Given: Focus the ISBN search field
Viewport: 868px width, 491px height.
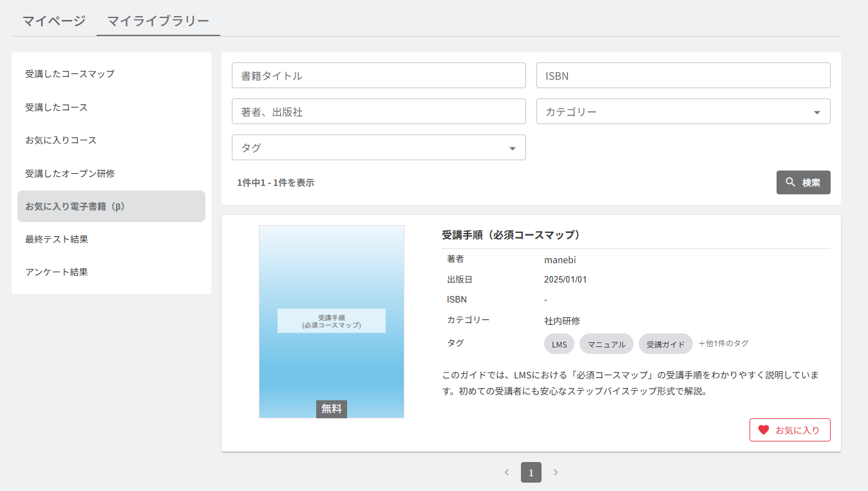Looking at the screenshot, I should pyautogui.click(x=683, y=75).
